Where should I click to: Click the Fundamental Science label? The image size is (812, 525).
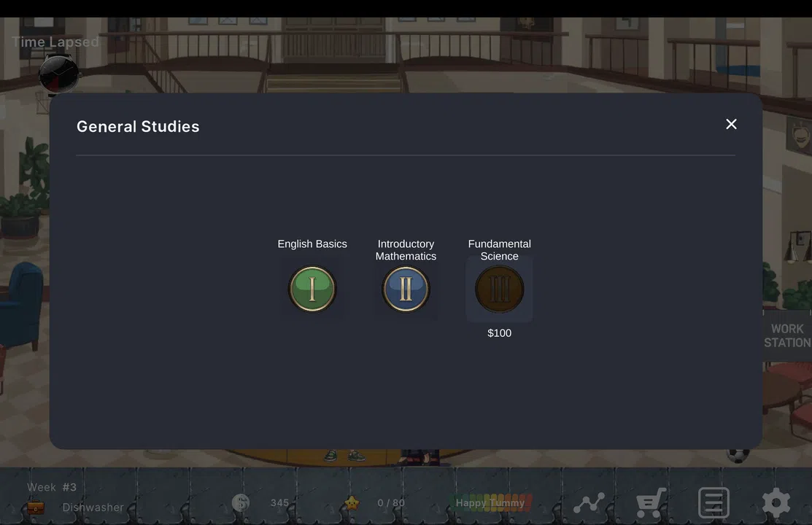point(499,250)
